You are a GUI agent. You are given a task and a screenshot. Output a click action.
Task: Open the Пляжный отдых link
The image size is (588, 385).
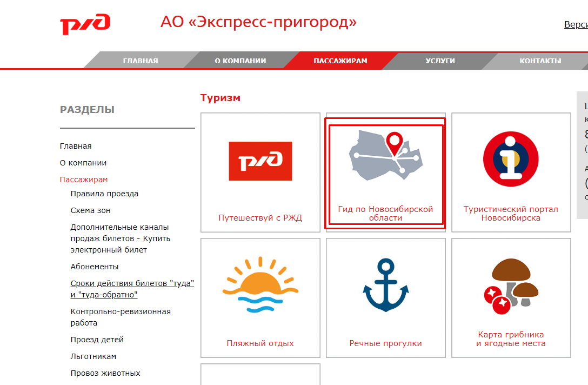[260, 343]
